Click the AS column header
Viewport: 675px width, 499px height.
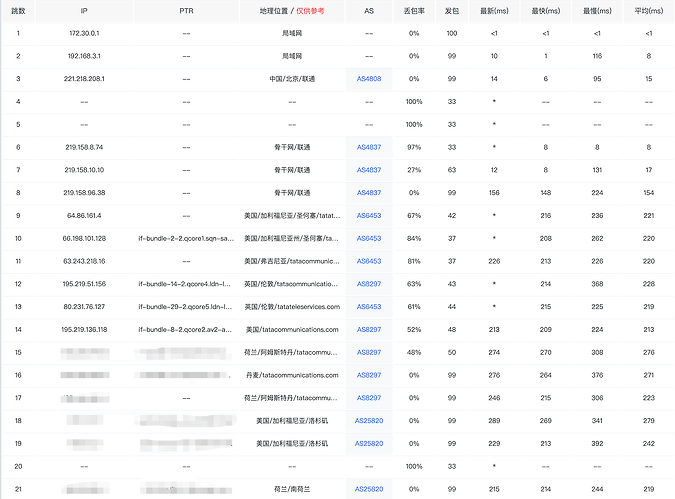click(369, 11)
